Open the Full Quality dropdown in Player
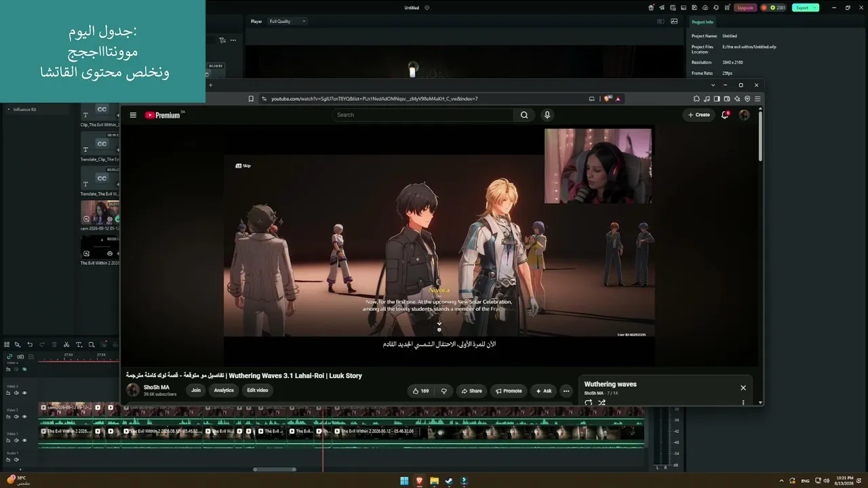 [x=288, y=21]
